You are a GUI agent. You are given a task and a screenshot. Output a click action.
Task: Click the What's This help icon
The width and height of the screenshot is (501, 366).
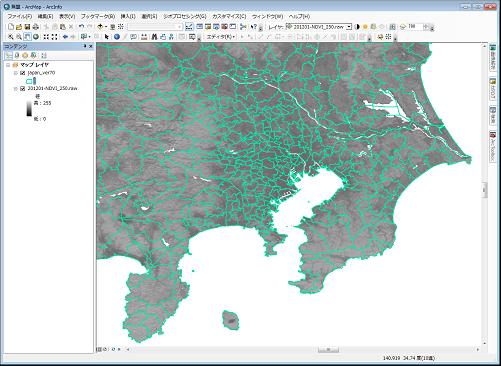(254, 27)
